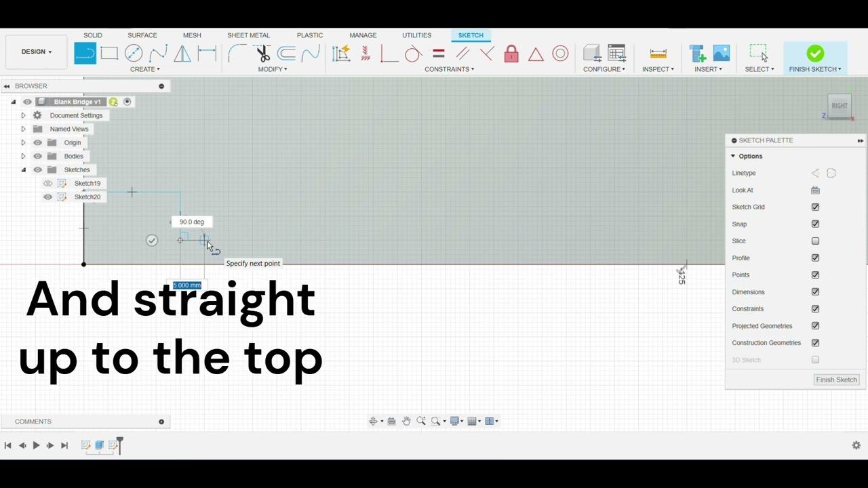
Task: Open the CONFIGURE dropdown menu
Action: pyautogui.click(x=604, y=69)
